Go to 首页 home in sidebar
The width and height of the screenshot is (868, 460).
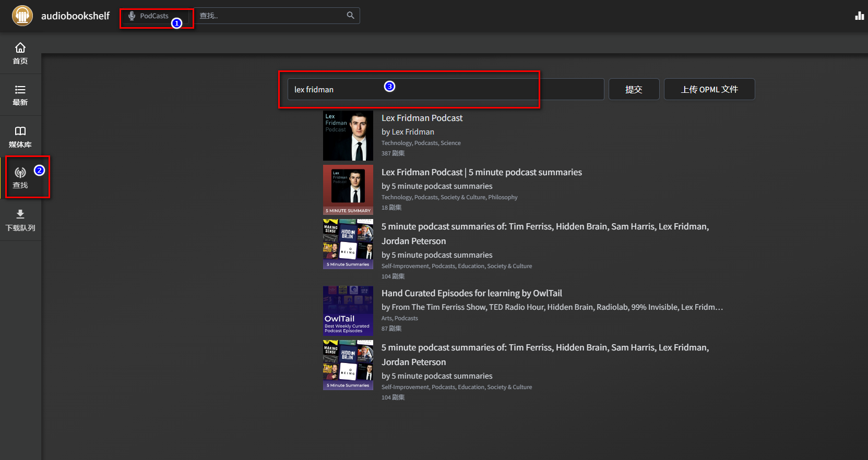(x=20, y=53)
